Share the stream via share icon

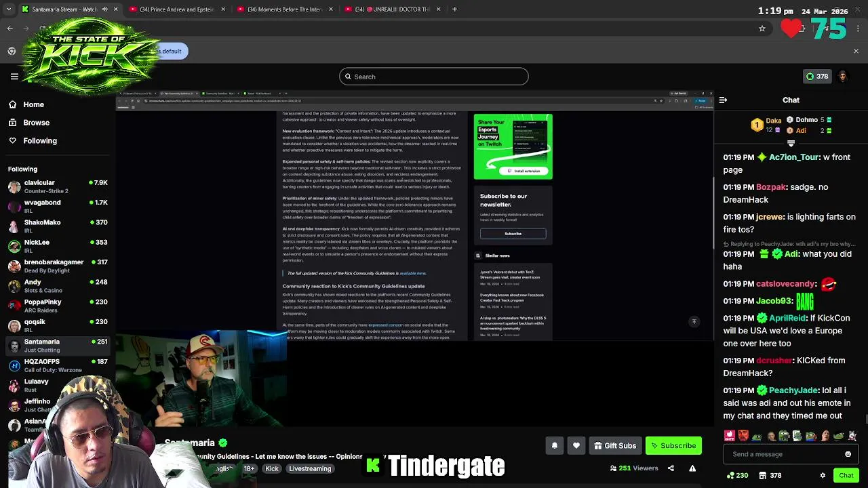(671, 468)
